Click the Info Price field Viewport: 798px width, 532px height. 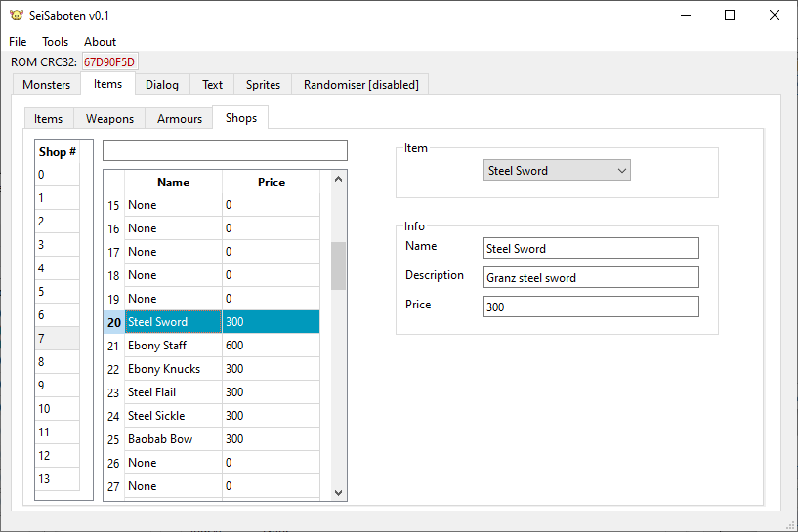coord(591,307)
